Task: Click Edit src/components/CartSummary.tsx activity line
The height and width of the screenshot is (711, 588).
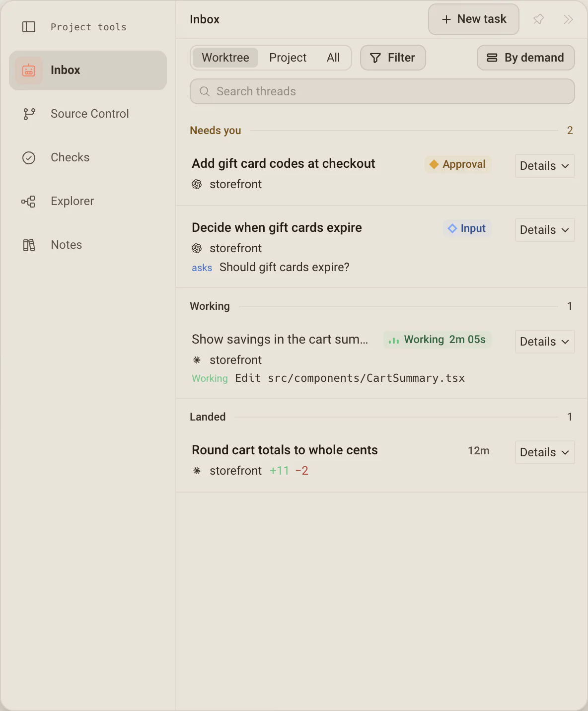Action: 350,378
